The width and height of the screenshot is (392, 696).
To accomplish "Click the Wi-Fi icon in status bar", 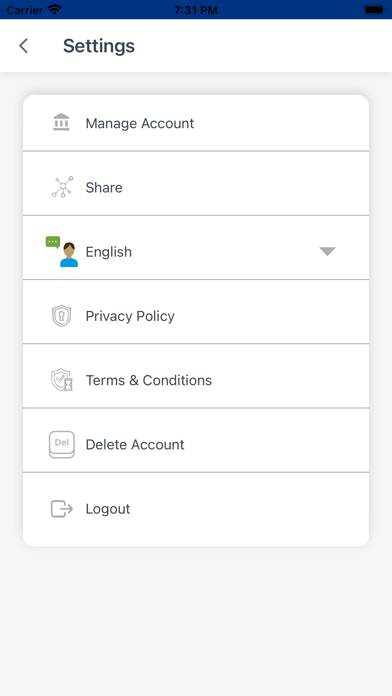I will coord(54,9).
